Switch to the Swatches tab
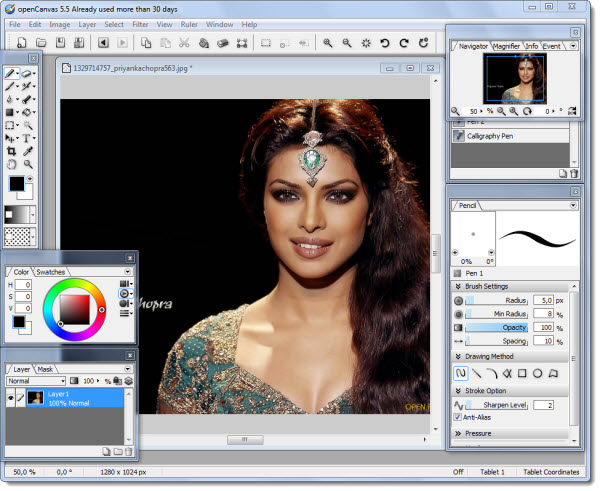 tap(51, 272)
